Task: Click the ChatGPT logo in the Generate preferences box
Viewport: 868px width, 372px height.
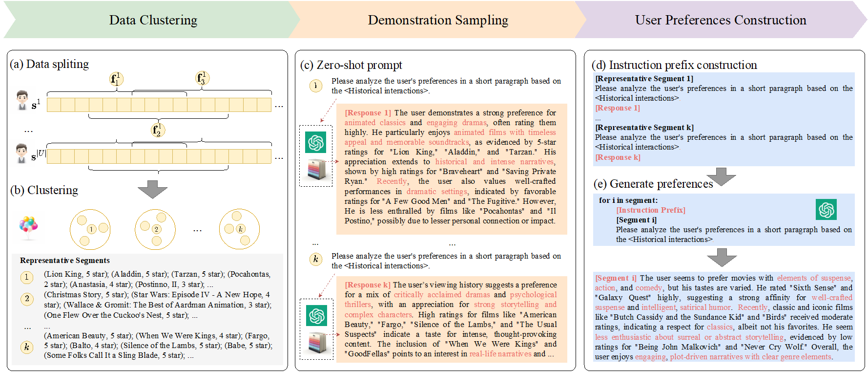Action: (826, 209)
